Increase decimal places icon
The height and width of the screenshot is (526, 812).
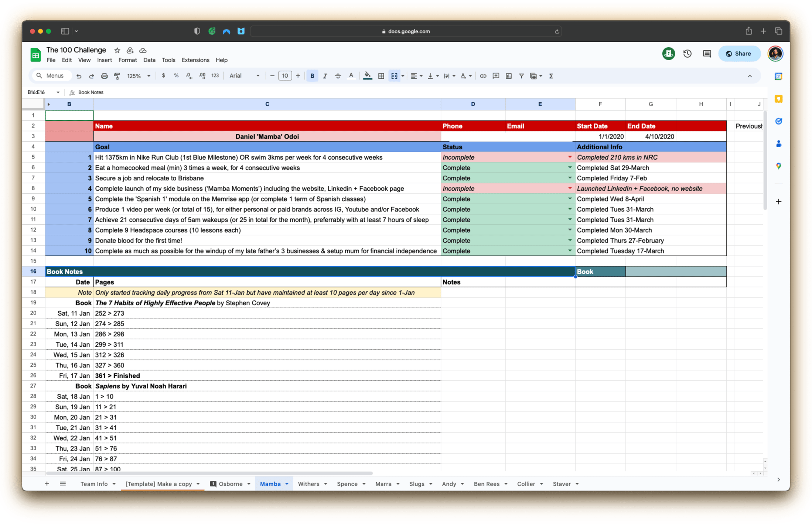tap(202, 76)
